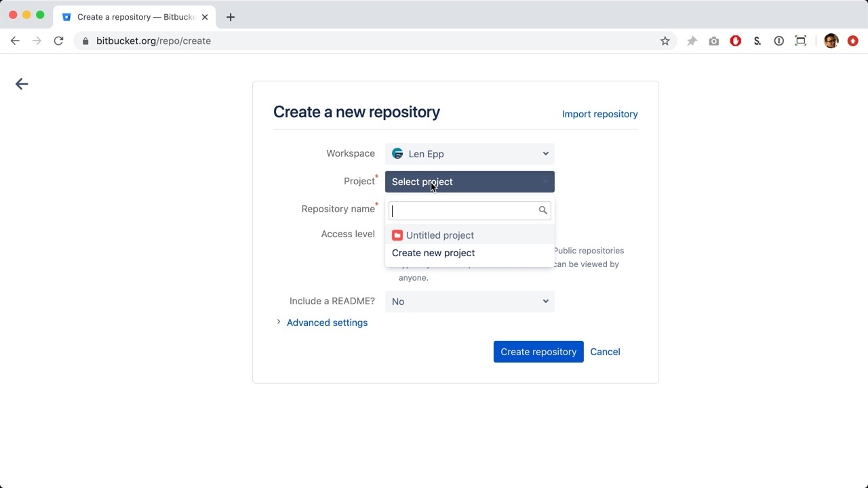Choose Untitled project from the list
The image size is (868, 488).
pos(440,235)
